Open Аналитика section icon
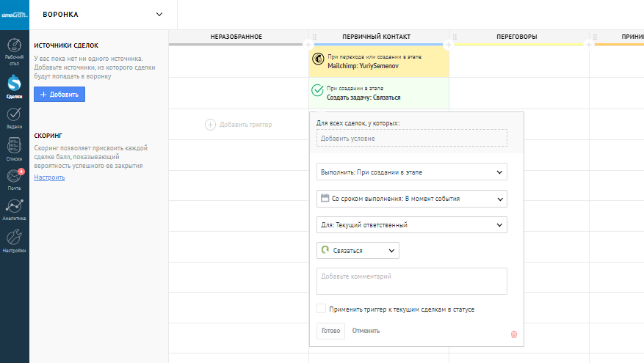644x363 pixels. [x=14, y=209]
